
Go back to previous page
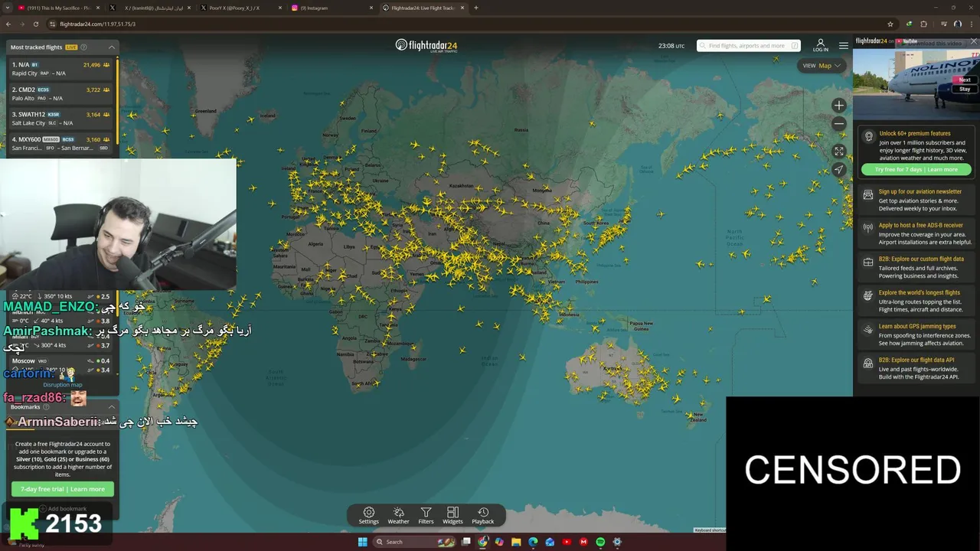click(8, 24)
